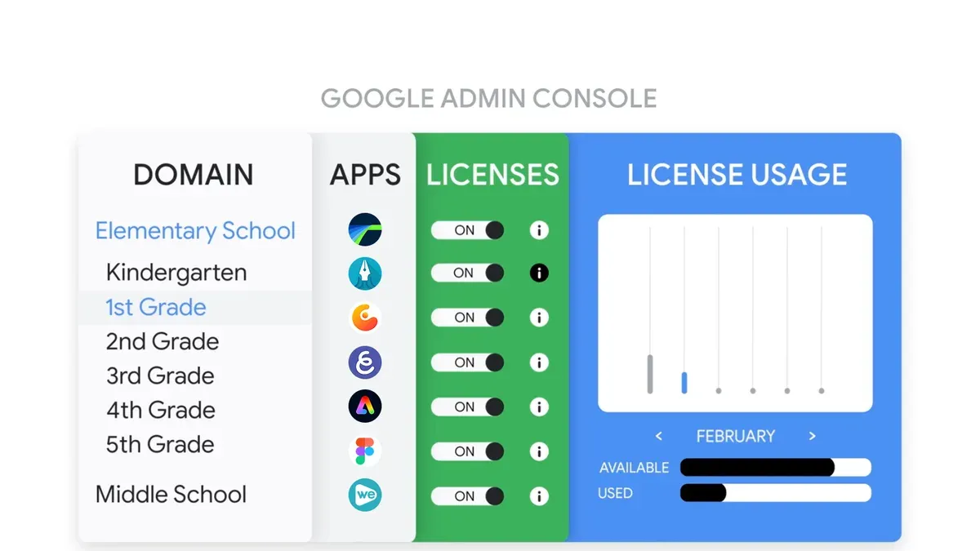Viewport: 980px width, 551px height.
Task: Click the GOOGLE ADMIN CONSOLE title
Action: [489, 99]
